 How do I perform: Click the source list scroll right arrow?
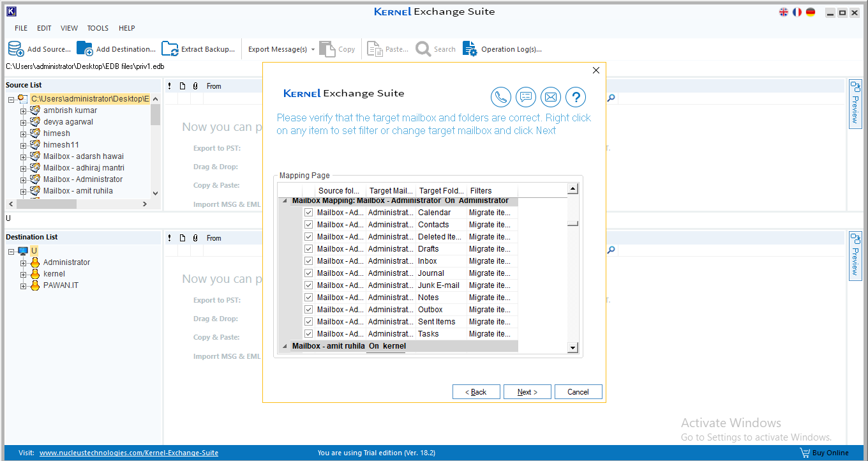tap(145, 204)
